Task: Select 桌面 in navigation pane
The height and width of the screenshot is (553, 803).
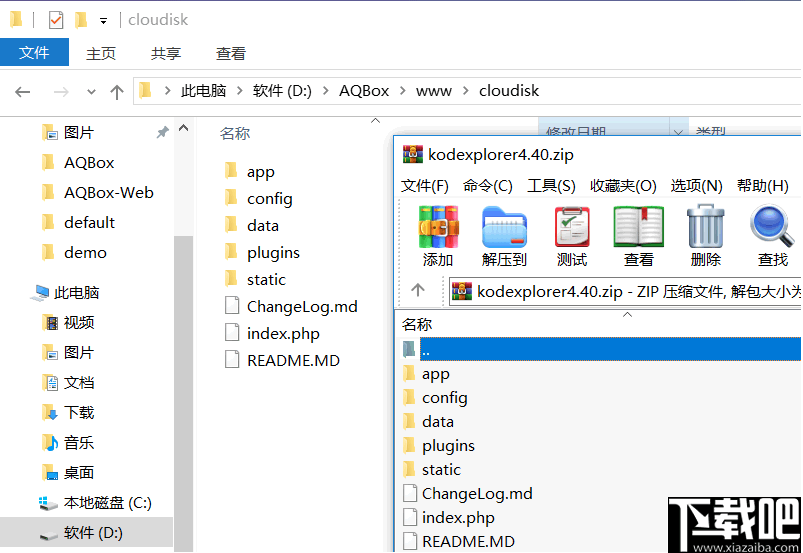Action: click(x=78, y=473)
